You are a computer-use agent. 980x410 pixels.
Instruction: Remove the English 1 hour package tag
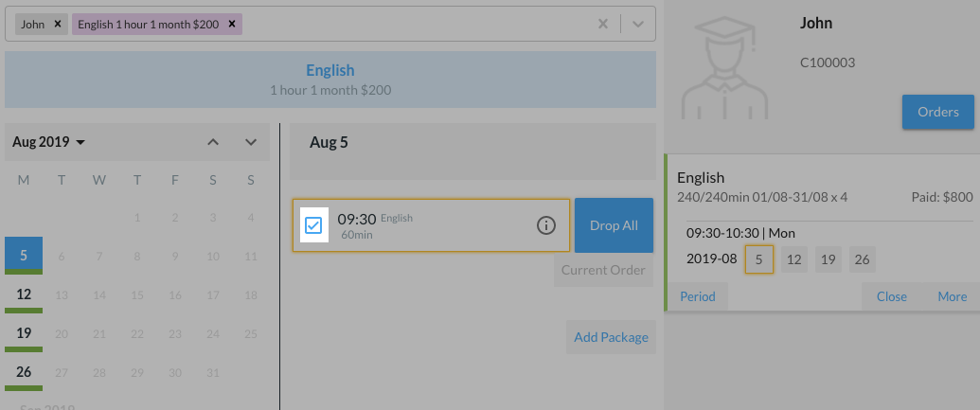coord(232,24)
